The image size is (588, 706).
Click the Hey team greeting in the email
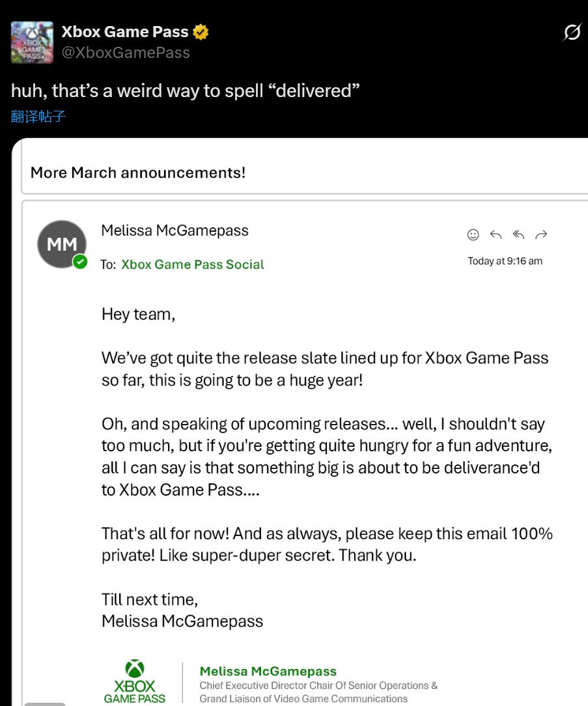click(138, 314)
